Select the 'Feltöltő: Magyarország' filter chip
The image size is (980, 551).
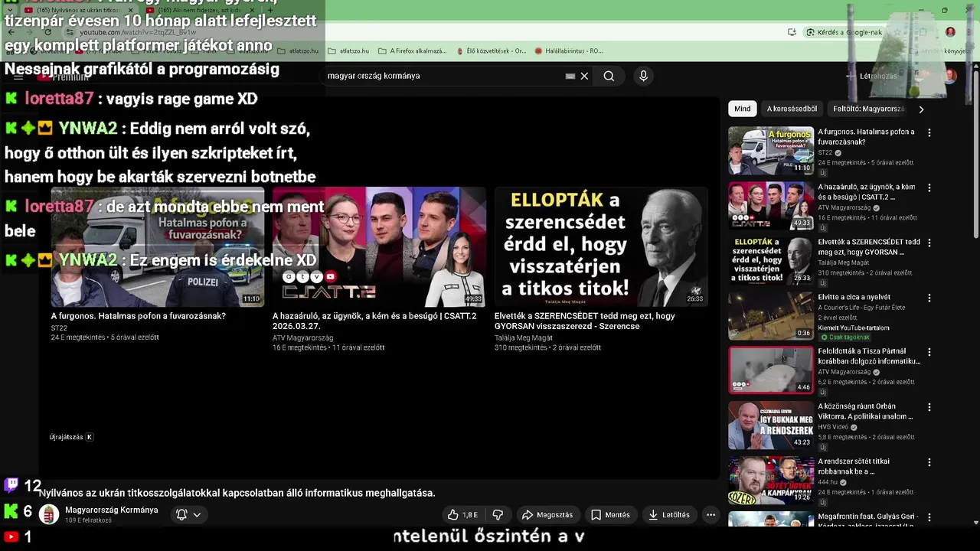click(x=869, y=109)
